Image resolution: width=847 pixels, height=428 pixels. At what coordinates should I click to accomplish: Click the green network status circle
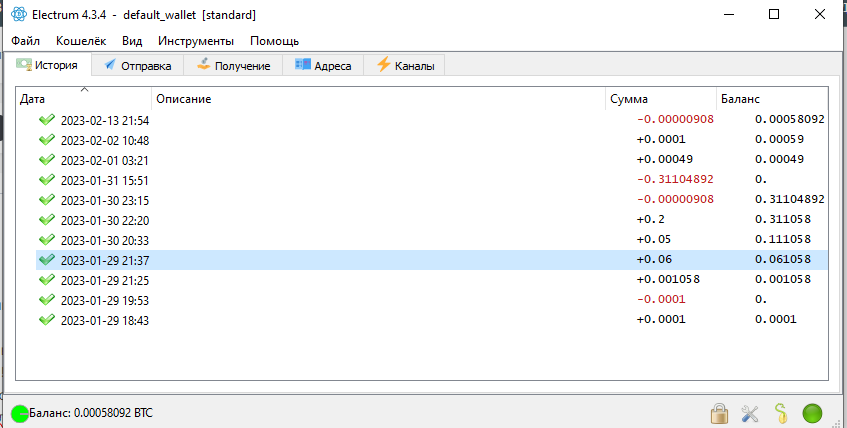[x=812, y=414]
